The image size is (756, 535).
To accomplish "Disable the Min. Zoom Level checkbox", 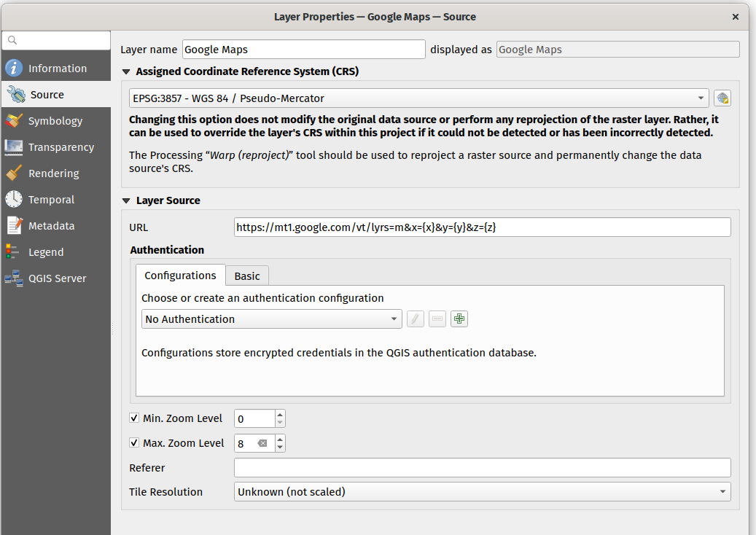I will (134, 418).
